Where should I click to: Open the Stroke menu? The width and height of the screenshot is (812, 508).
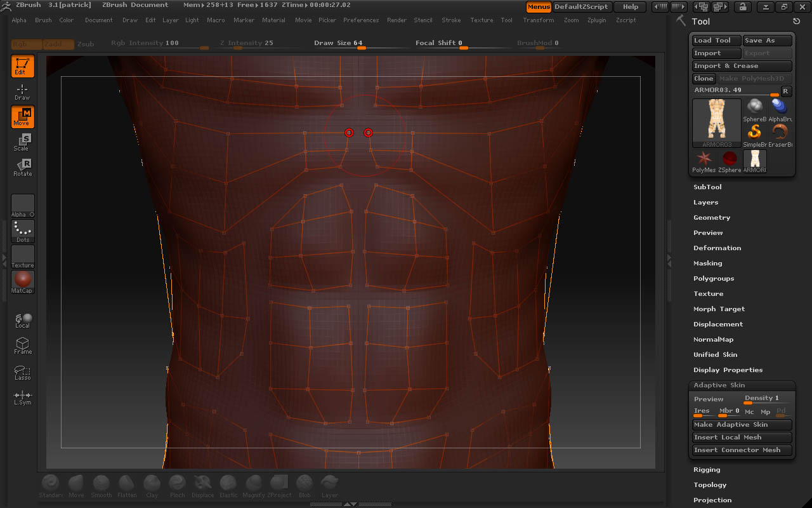pyautogui.click(x=452, y=20)
